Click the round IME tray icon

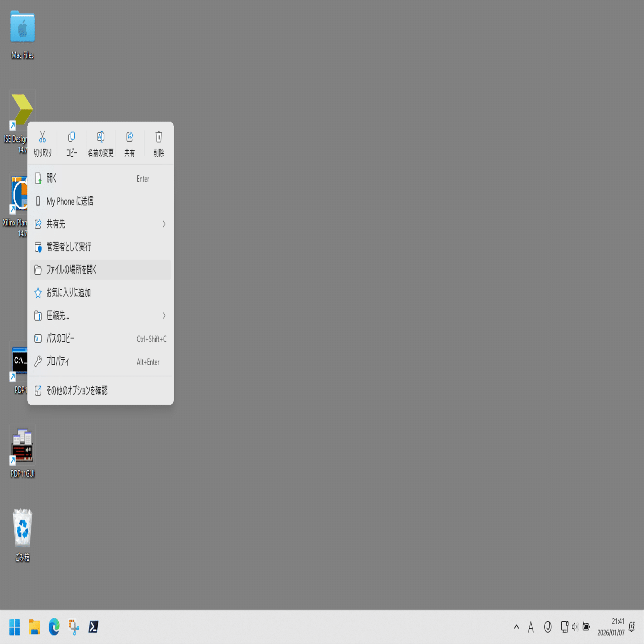548,627
